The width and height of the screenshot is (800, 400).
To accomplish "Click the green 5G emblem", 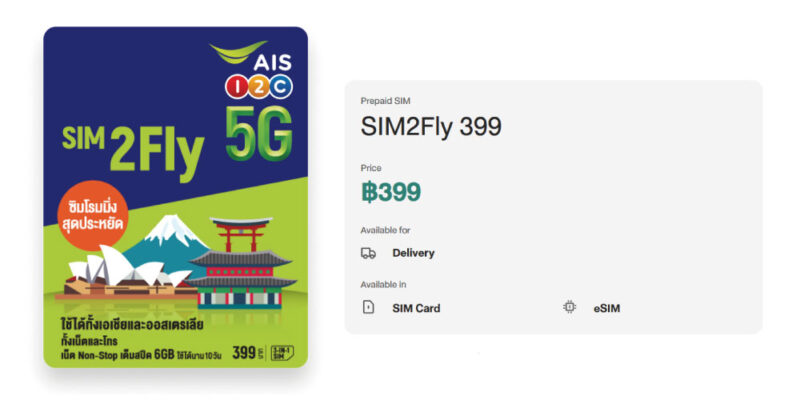I will coord(259,133).
